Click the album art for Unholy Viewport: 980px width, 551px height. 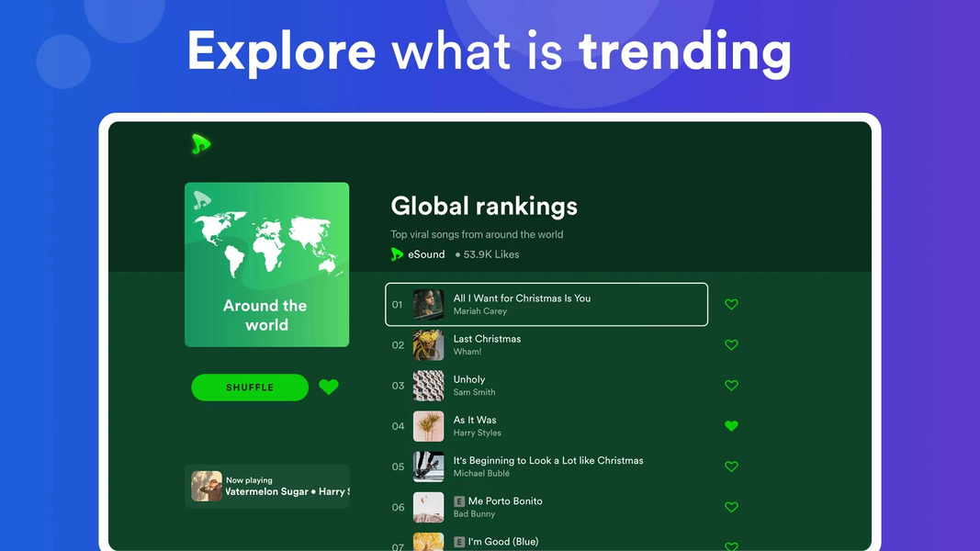428,386
